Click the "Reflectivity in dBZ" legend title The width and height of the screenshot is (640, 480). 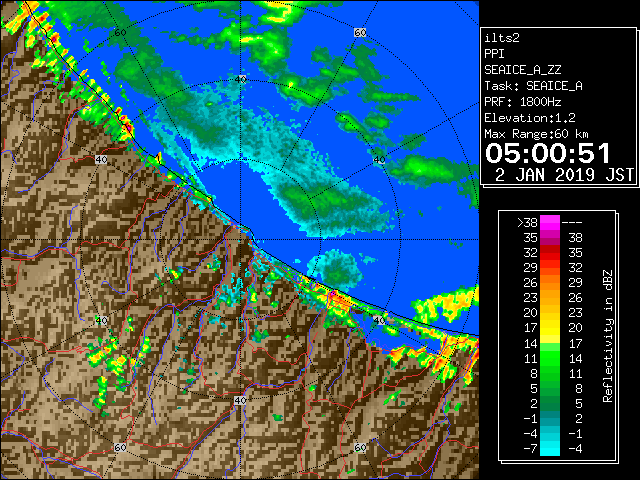click(608, 336)
